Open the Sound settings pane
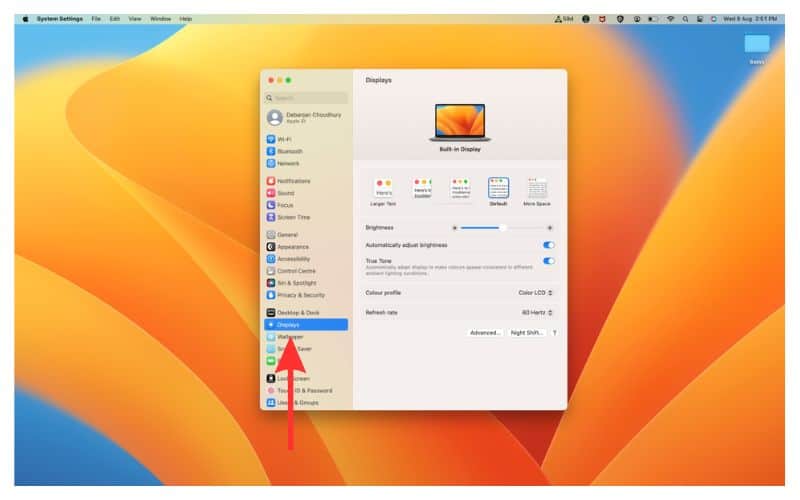Screen dimensions: 800x500 point(285,193)
